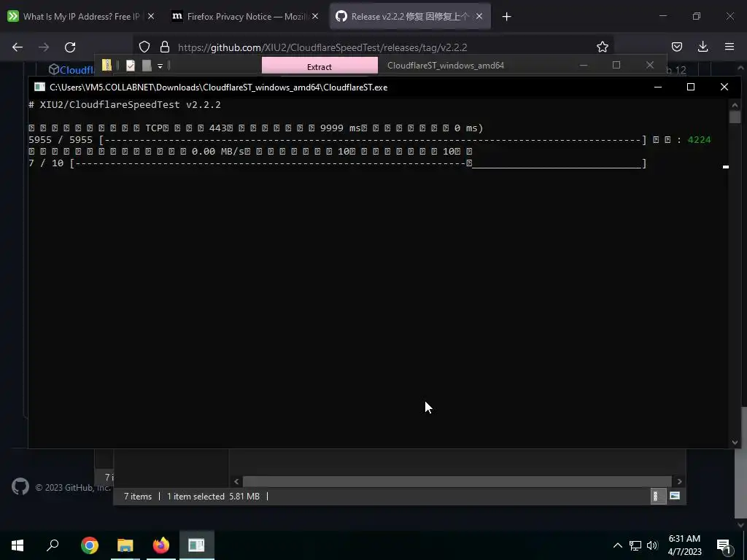Screen dimensions: 747x560
Task: Maximize the CloudflareST.exe console window
Action: click(x=690, y=87)
